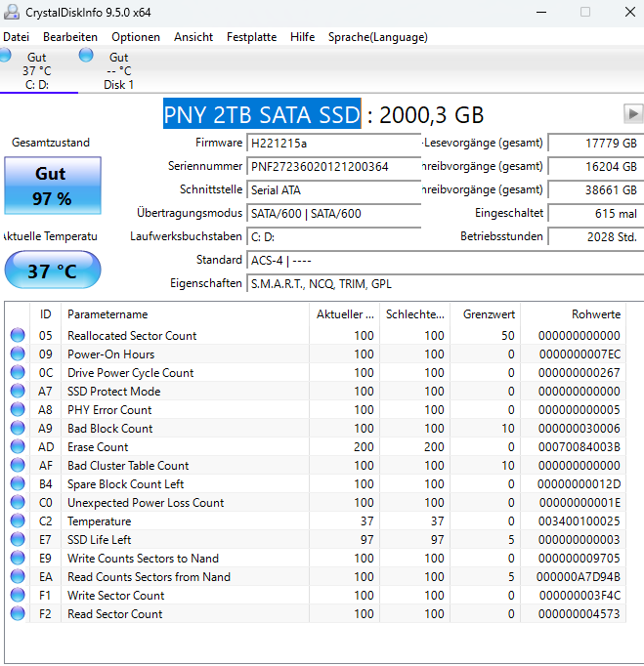Click the Aktueller column header

pos(344,314)
